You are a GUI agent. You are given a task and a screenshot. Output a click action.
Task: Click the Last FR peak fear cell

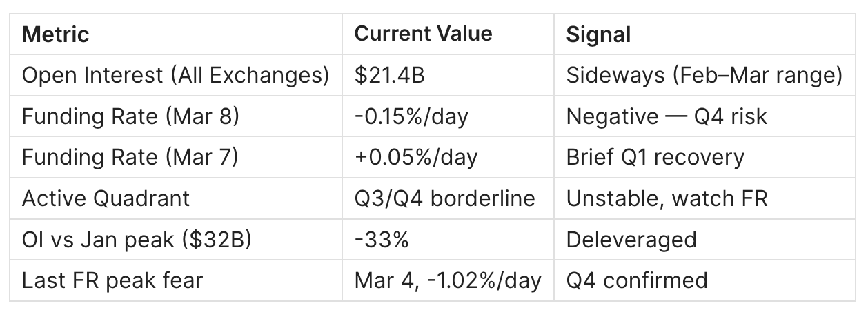(112, 280)
